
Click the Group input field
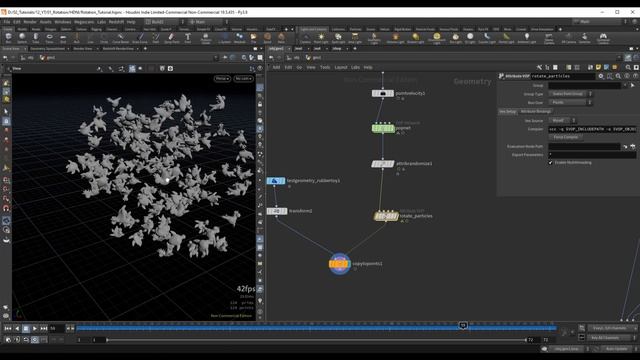(x=584, y=85)
